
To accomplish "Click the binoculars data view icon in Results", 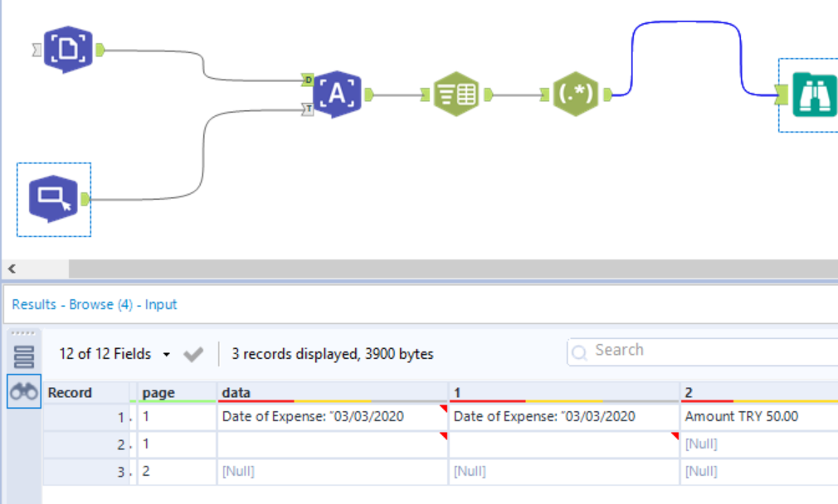I will [23, 391].
